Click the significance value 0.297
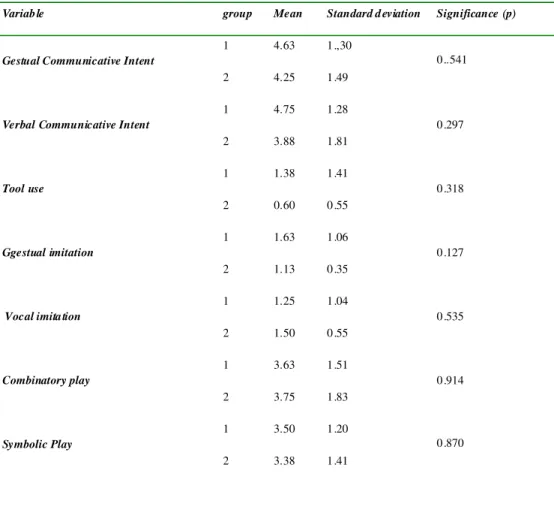554x531 pixels. pyautogui.click(x=450, y=125)
